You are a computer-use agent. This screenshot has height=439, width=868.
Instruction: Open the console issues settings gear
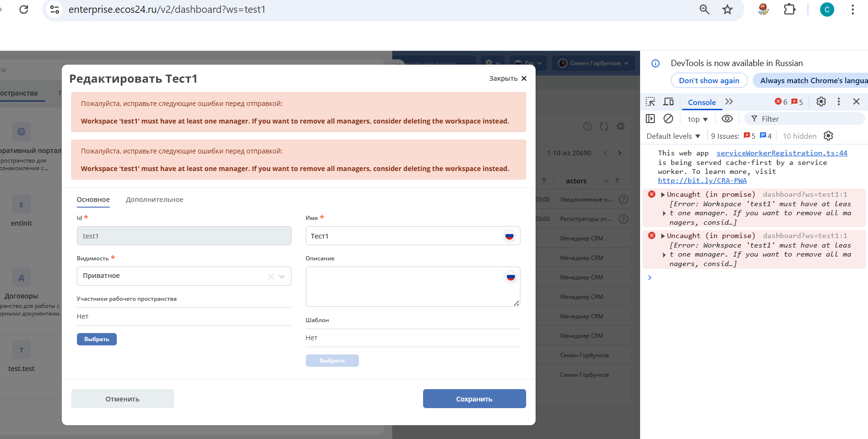(828, 136)
